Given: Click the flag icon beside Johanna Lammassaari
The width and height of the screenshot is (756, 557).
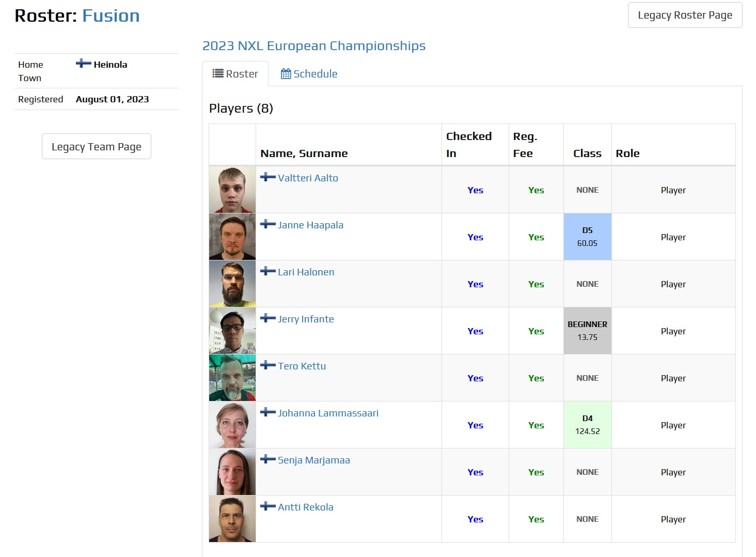Looking at the screenshot, I should click(268, 412).
